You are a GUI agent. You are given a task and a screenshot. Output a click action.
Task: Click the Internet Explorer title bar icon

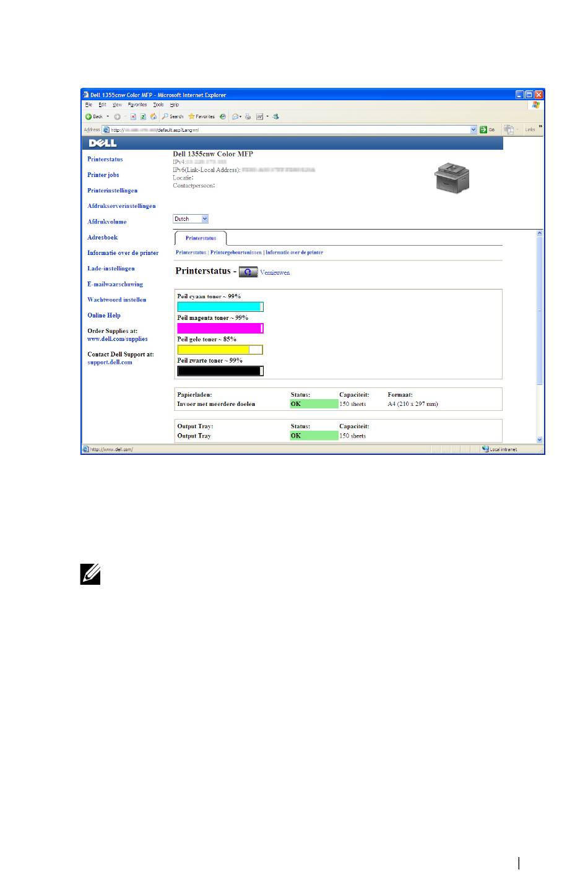pos(86,95)
